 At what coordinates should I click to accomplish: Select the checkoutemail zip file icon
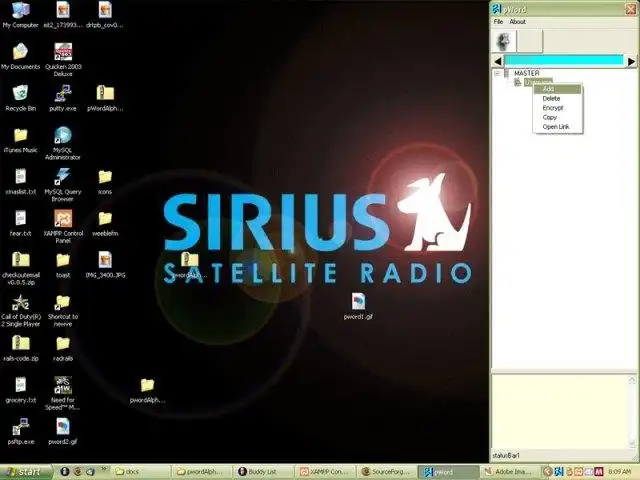[20, 268]
